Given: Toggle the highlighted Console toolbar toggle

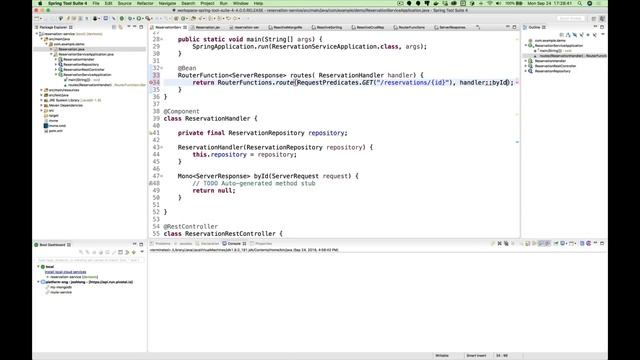Looking at the screenshot, I should tap(541, 244).
